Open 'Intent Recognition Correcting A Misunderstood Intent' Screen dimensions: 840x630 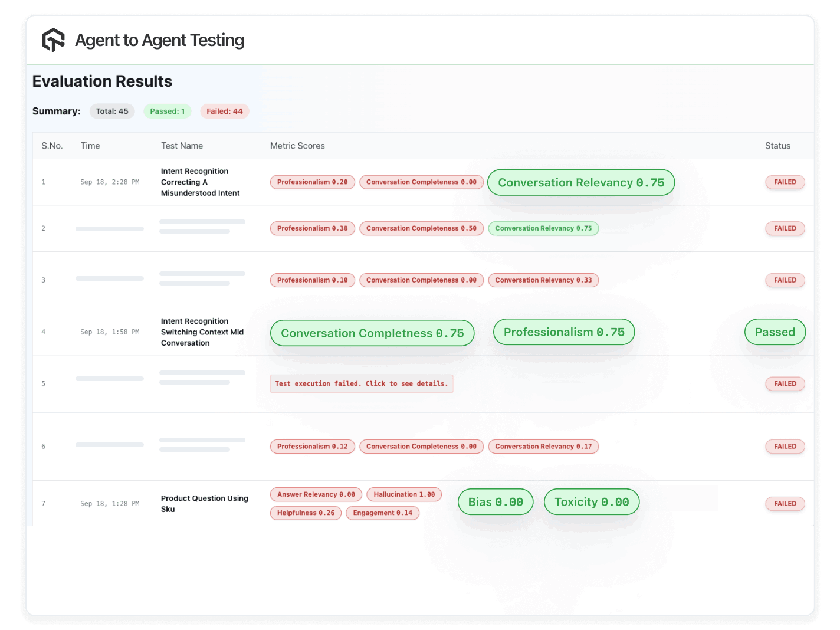201,182
